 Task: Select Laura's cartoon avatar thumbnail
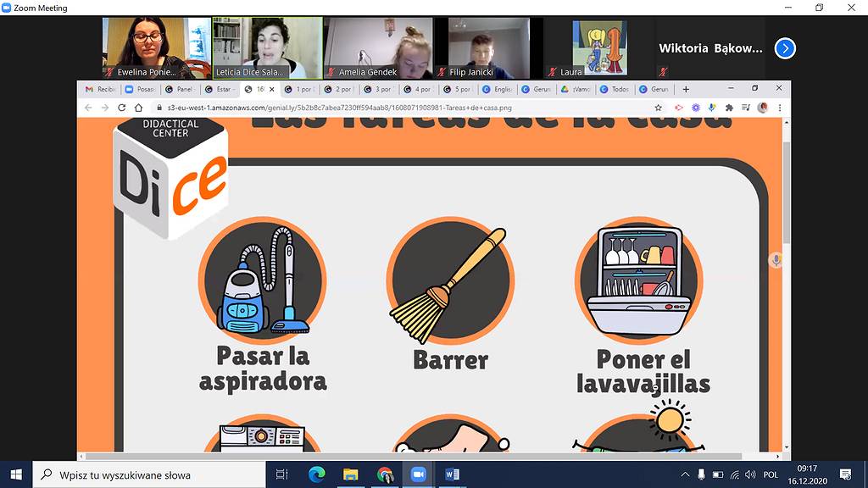tap(600, 47)
